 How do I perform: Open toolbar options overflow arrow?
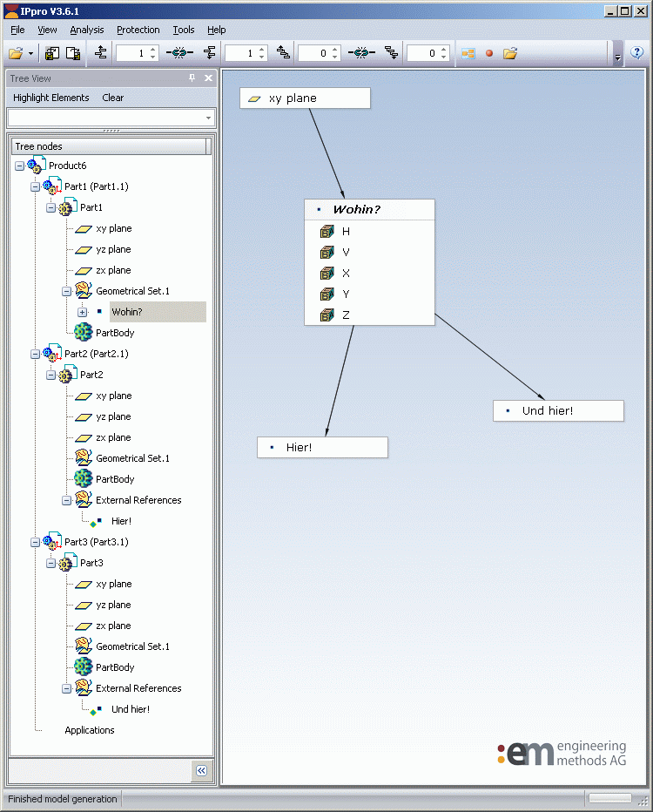pyautogui.click(x=617, y=58)
